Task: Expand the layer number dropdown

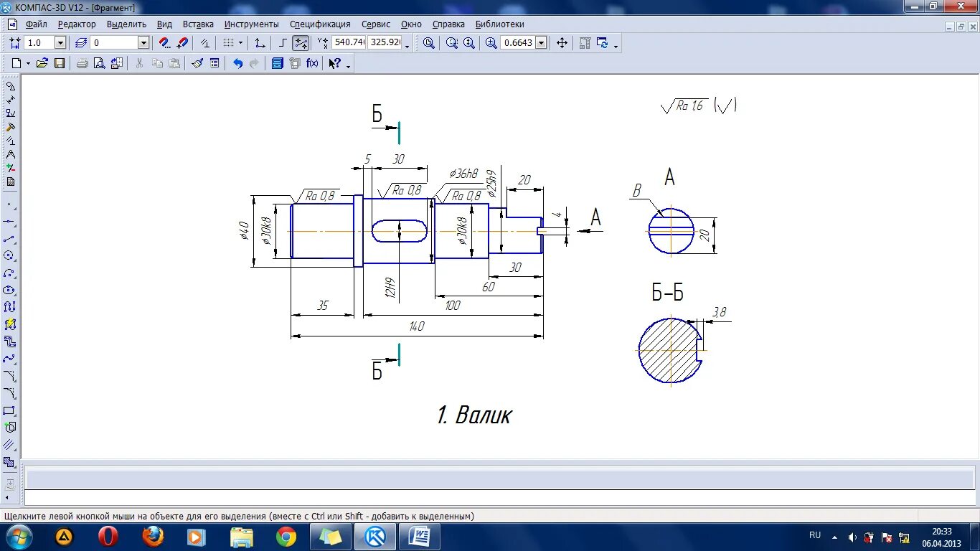Action: pos(143,43)
